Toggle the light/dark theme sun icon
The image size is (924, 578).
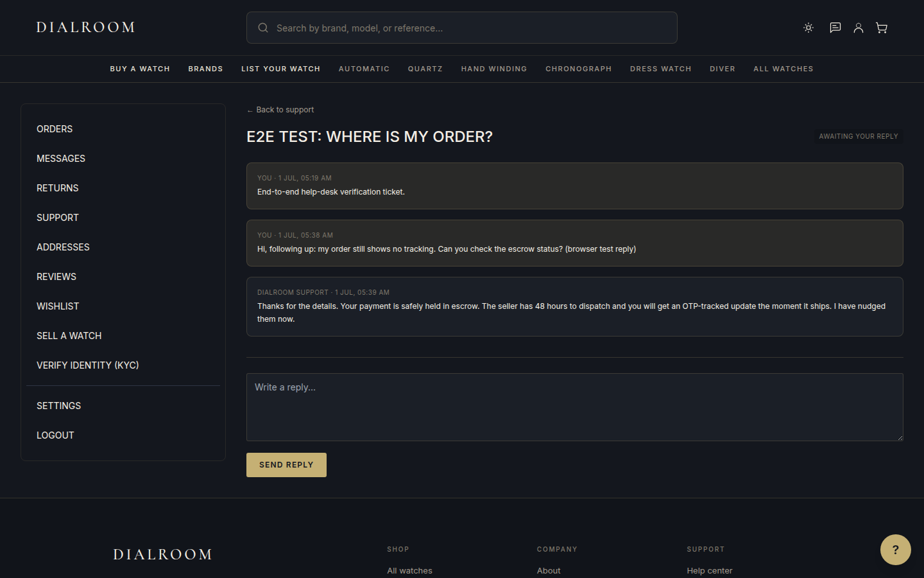click(x=809, y=28)
